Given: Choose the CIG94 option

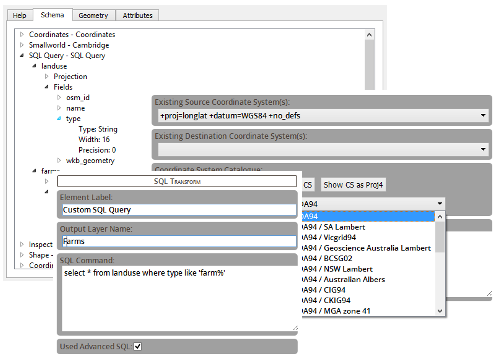Looking at the screenshot, I should 368,290.
